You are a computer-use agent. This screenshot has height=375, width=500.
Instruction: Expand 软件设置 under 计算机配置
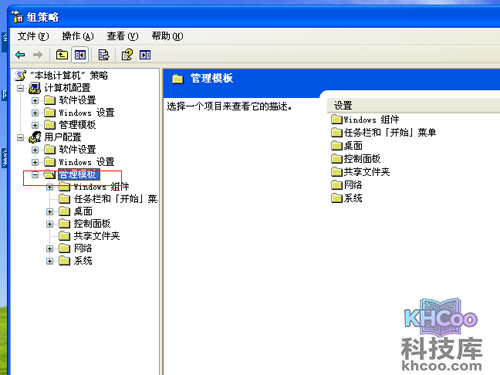pyautogui.click(x=35, y=100)
